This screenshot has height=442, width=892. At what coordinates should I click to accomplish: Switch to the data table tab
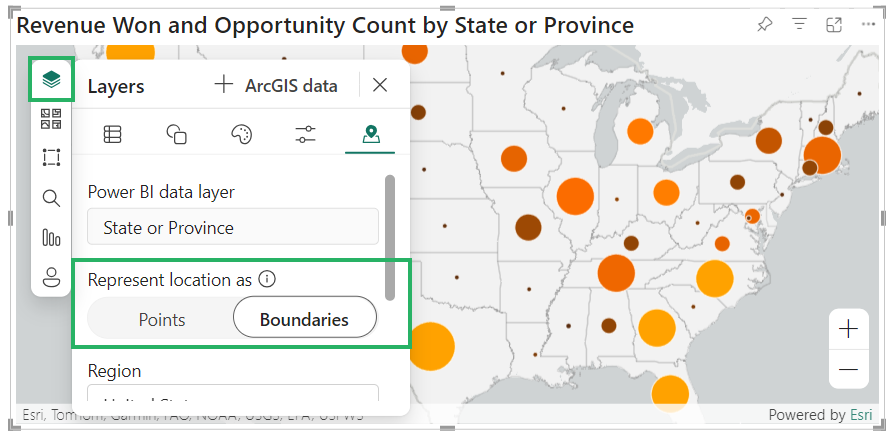113,134
